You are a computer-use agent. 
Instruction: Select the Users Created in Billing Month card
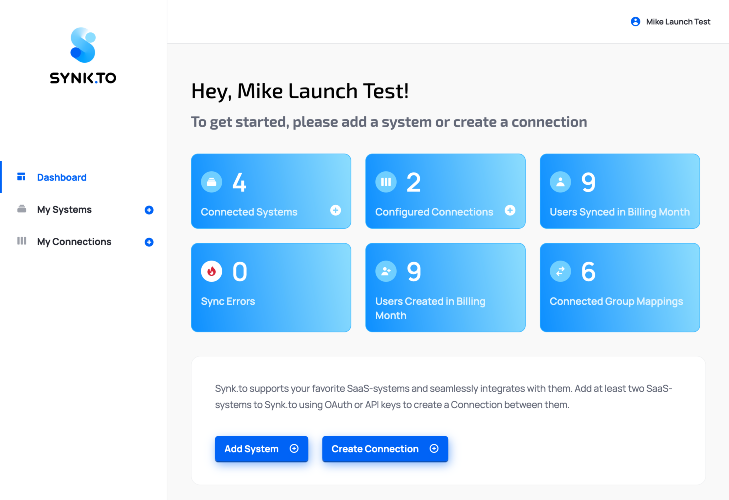445,287
